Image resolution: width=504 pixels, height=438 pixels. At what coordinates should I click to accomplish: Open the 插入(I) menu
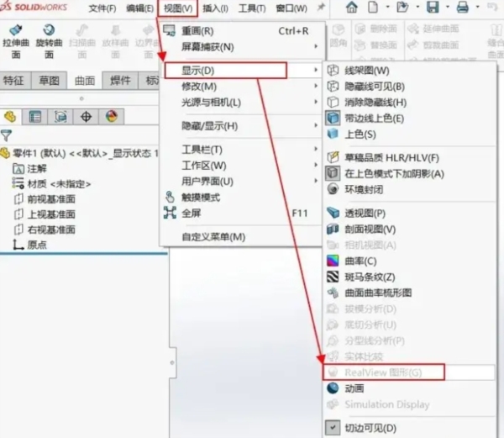tap(215, 8)
